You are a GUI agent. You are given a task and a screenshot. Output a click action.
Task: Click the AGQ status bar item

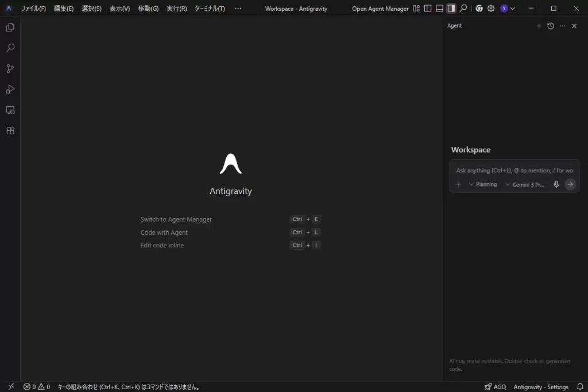coord(496,387)
